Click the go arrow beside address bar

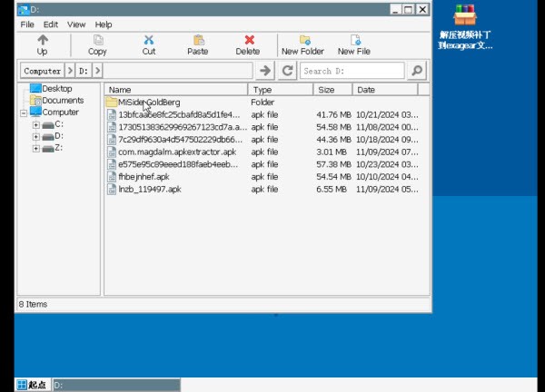[265, 71]
